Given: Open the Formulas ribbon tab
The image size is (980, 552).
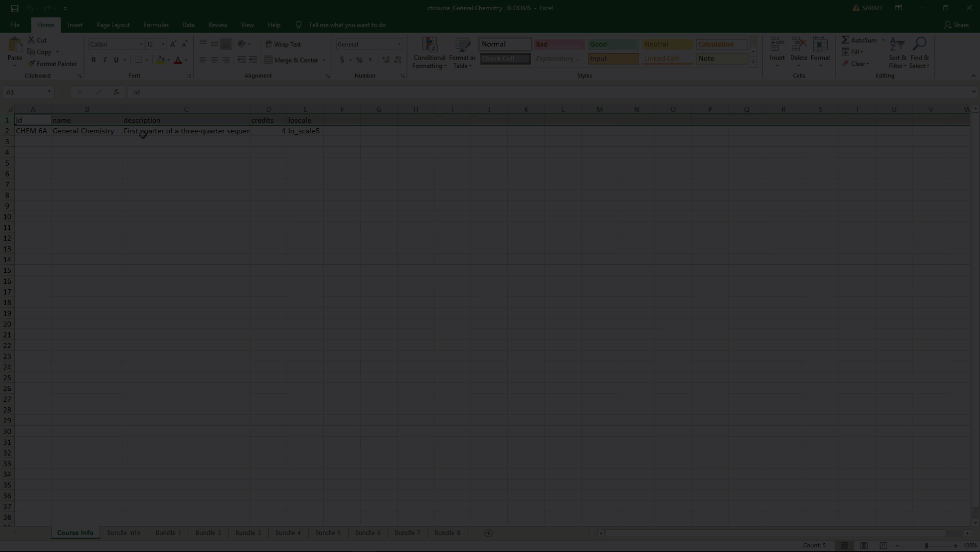Looking at the screenshot, I should pyautogui.click(x=156, y=25).
